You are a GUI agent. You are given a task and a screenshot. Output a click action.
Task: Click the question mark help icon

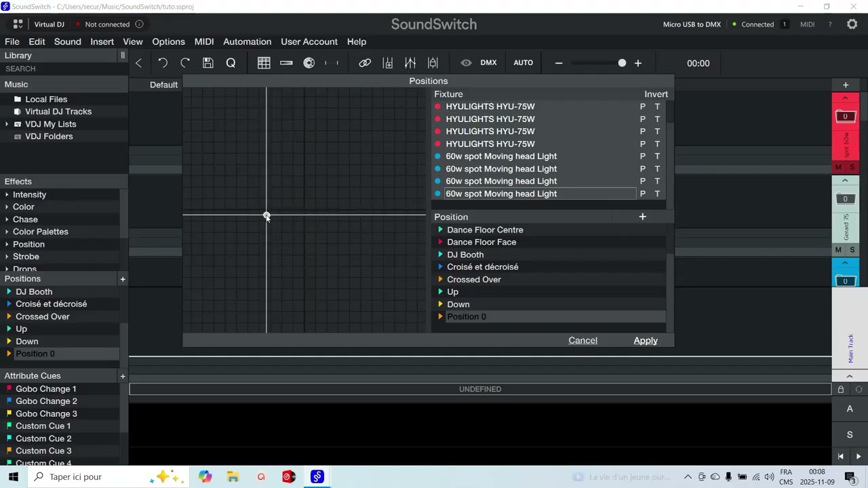click(829, 24)
